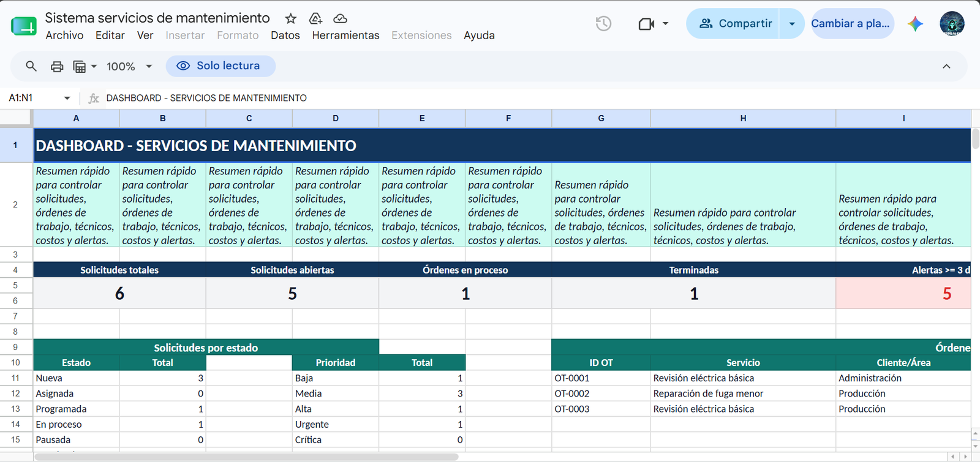This screenshot has width=980, height=462.
Task: Select the ID OT header cell
Action: click(x=601, y=363)
